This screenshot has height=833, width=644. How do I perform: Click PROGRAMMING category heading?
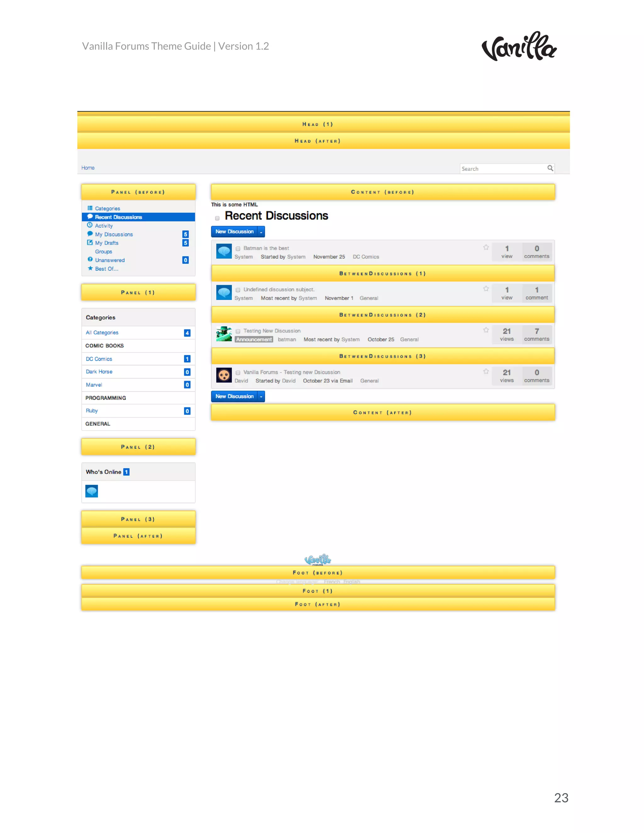(106, 398)
